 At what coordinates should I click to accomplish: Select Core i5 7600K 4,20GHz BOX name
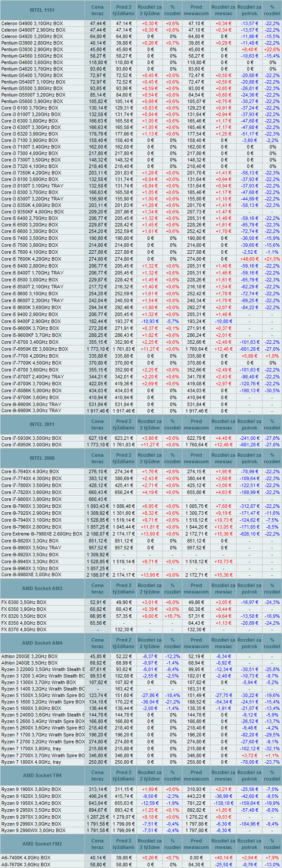(31, 259)
